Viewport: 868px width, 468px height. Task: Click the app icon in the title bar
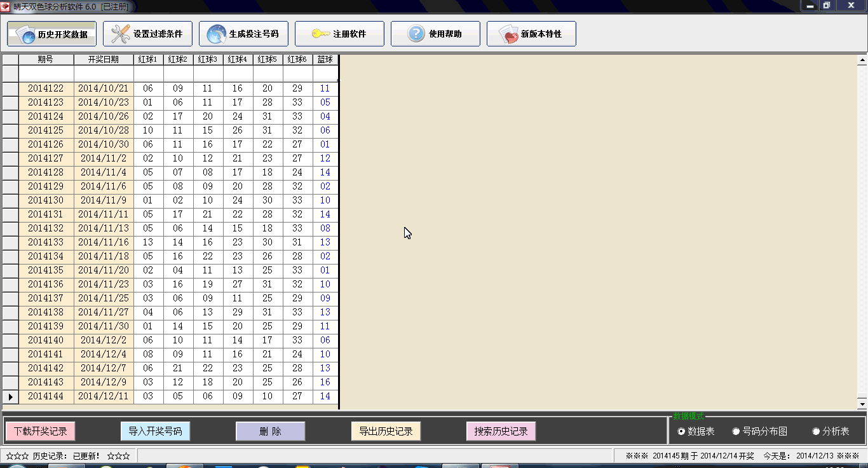pyautogui.click(x=6, y=6)
